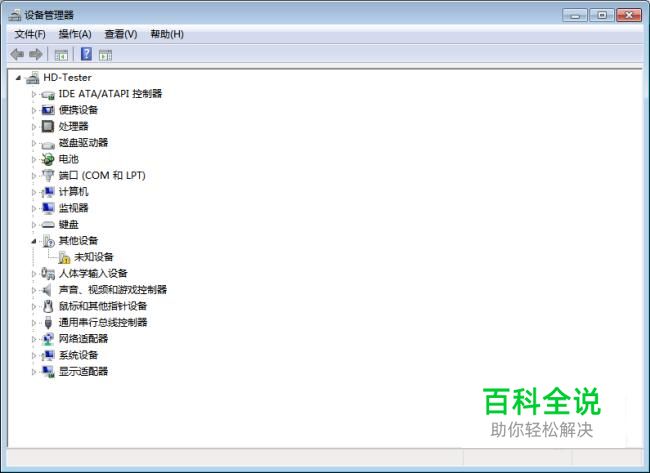The image size is (650, 473).
Task: Expand the 人体学输入设备 node
Action: pos(34,274)
